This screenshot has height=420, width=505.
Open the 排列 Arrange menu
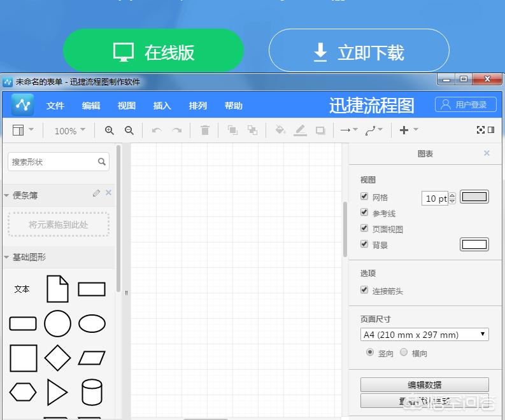point(198,106)
